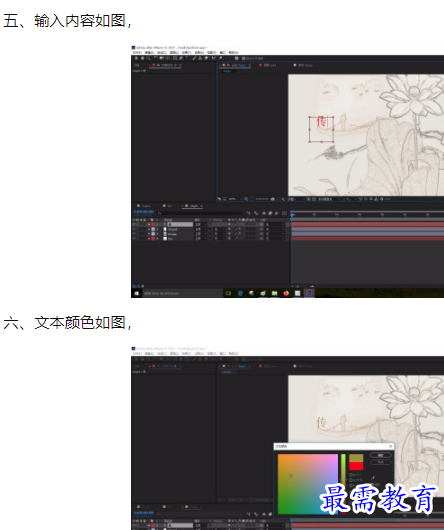This screenshot has height=530, width=444.
Task: Open composition mini-flowchart in step five's timeline
Action: tap(248, 213)
